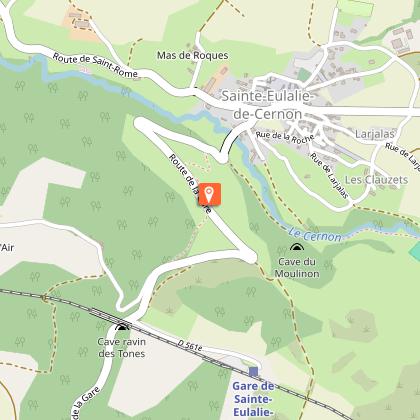Select the Le Cernon river label
Viewport: 420px width, 420px height.
[315, 235]
